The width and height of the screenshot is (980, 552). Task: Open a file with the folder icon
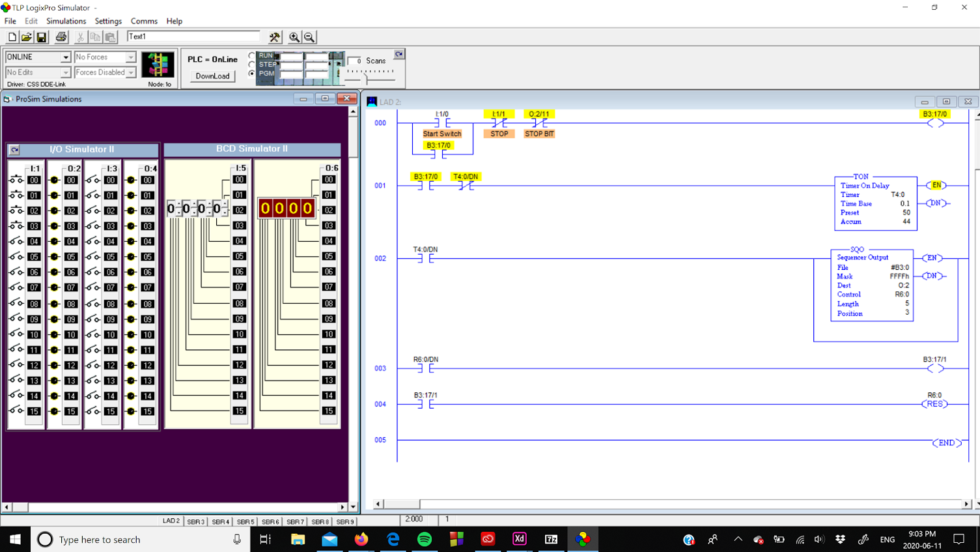(x=27, y=37)
